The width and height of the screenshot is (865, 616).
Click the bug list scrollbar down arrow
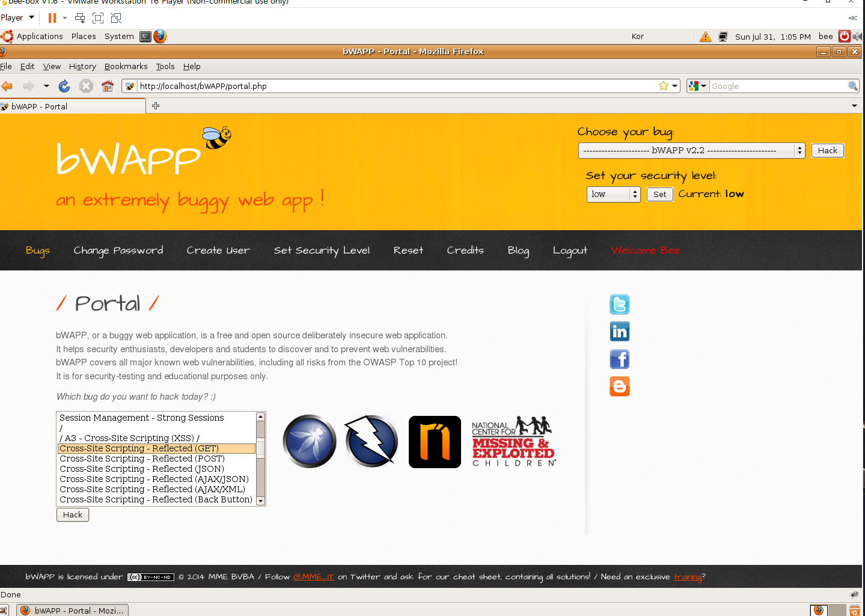[260, 501]
